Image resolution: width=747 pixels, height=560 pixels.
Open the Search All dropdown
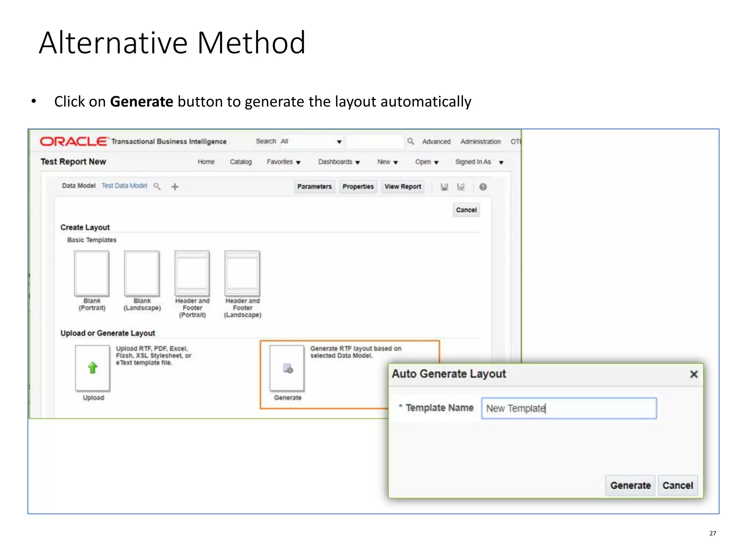click(x=311, y=141)
